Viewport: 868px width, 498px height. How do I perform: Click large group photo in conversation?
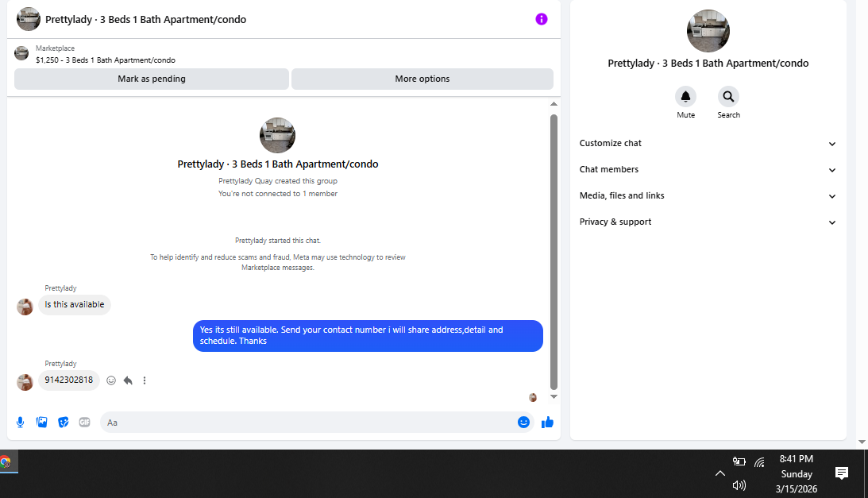tap(277, 135)
